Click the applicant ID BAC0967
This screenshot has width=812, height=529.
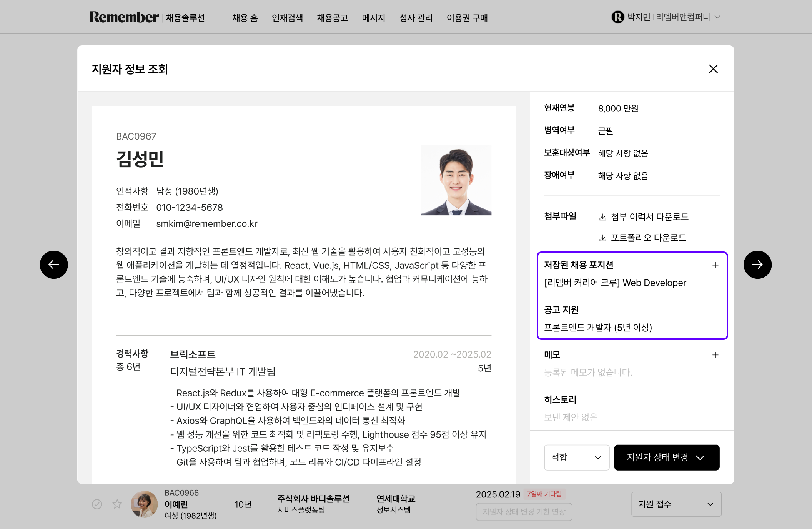[136, 136]
